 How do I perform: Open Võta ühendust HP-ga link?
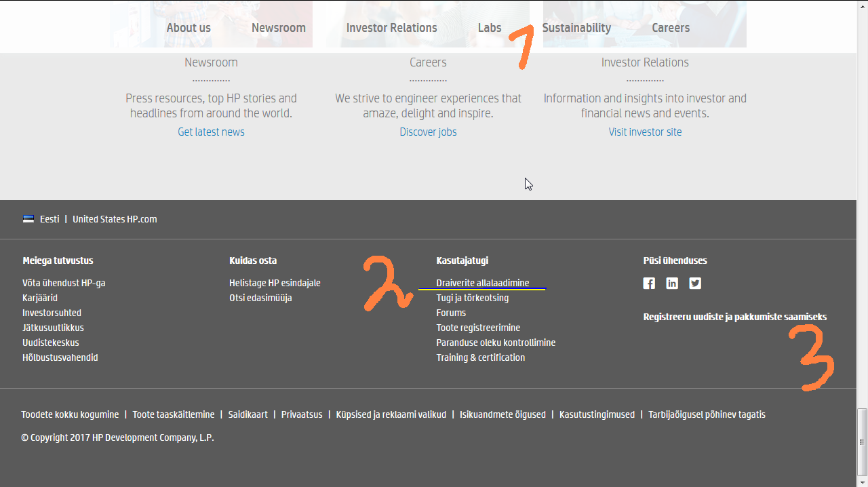pos(64,283)
